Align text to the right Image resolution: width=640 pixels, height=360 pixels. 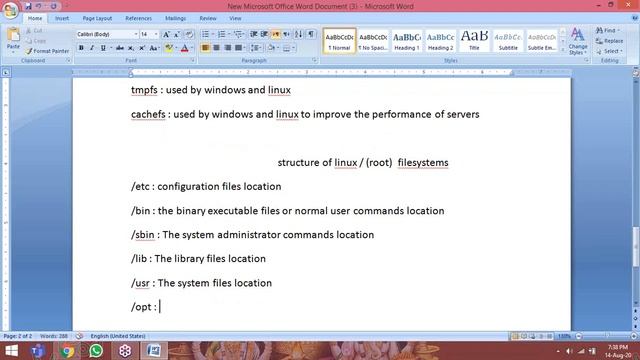[227, 48]
